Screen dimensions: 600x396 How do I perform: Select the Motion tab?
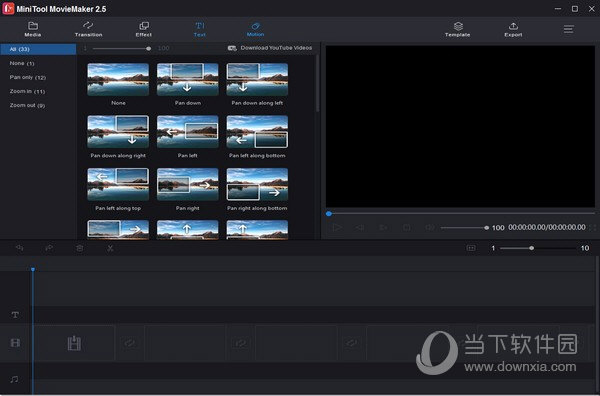click(255, 29)
